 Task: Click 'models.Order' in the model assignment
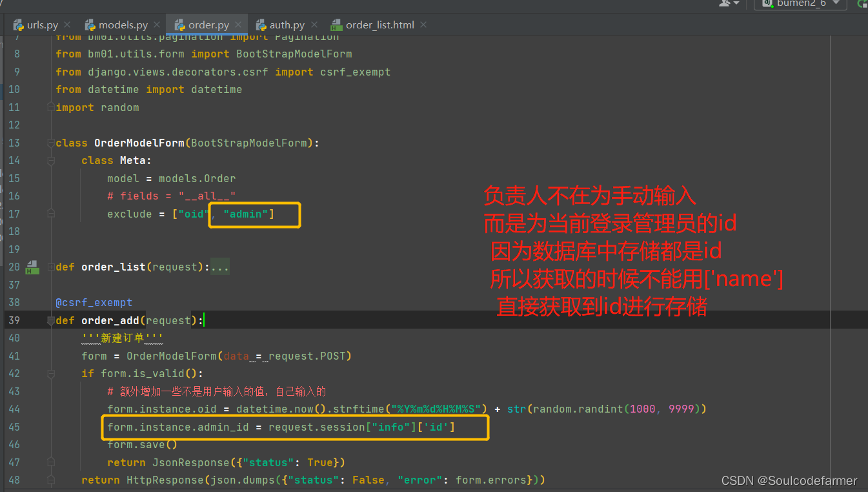pyautogui.click(x=197, y=178)
